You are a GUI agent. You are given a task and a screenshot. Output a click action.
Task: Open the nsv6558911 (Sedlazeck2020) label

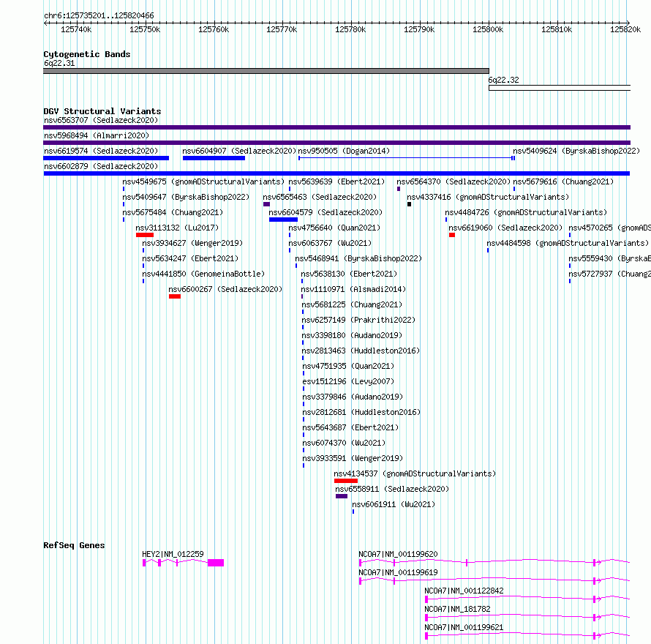click(393, 489)
